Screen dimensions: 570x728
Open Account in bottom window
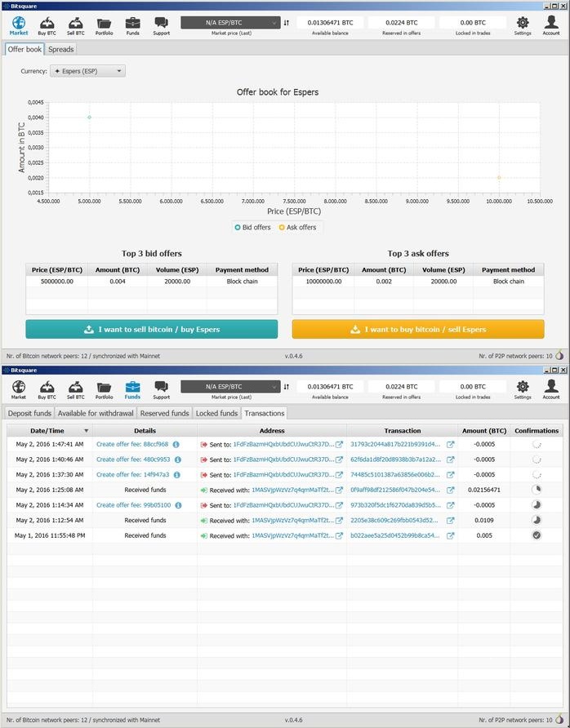551,390
